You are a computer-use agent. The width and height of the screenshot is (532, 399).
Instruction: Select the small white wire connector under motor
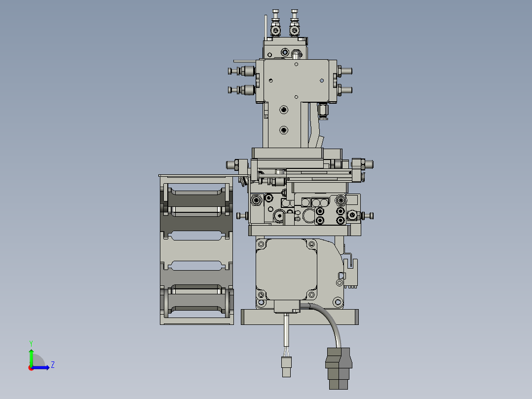[x=286, y=367]
